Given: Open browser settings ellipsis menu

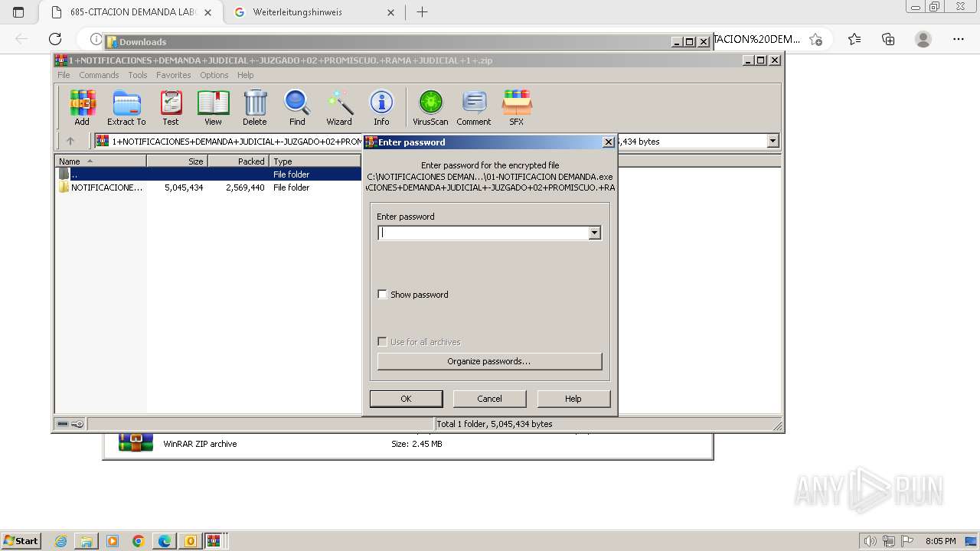Looking at the screenshot, I should pyautogui.click(x=959, y=39).
